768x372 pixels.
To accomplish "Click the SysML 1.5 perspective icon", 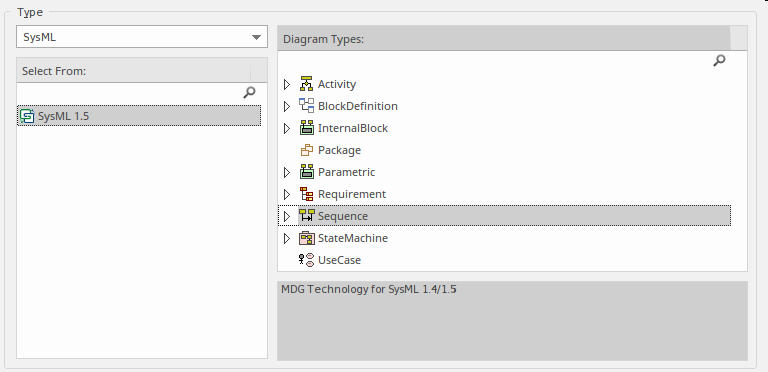I will (x=27, y=116).
